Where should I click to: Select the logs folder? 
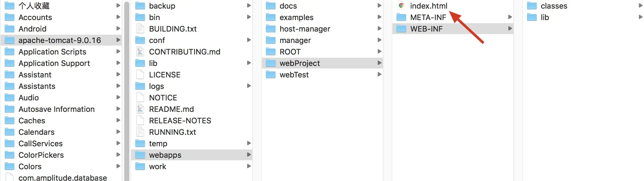pyautogui.click(x=192, y=86)
